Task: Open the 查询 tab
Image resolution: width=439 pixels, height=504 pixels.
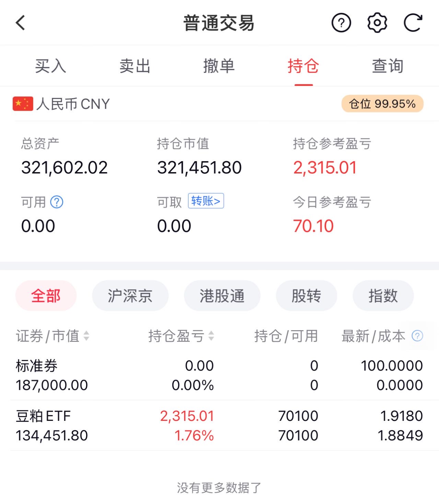Action: (x=388, y=66)
